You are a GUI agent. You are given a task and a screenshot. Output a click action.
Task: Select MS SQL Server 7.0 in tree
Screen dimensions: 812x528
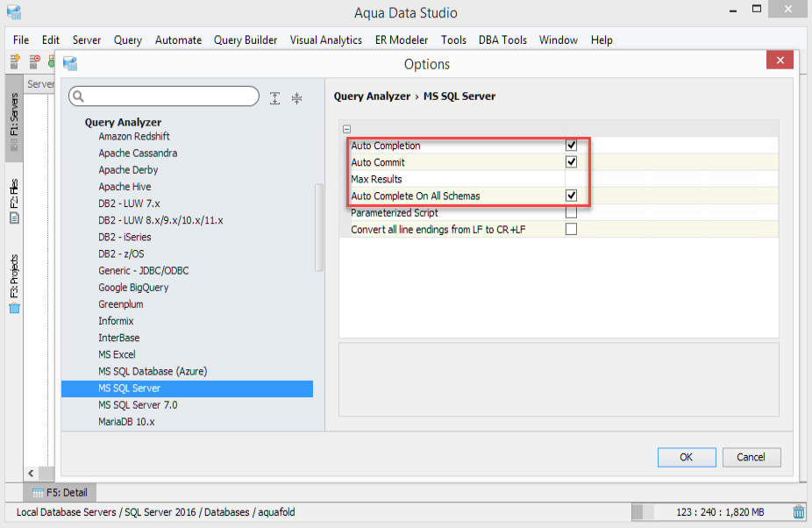click(138, 405)
